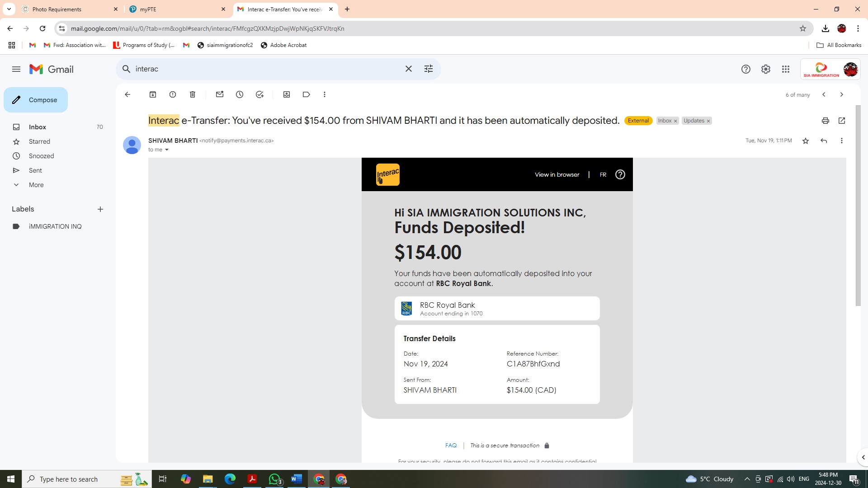Open Google apps grid

786,69
